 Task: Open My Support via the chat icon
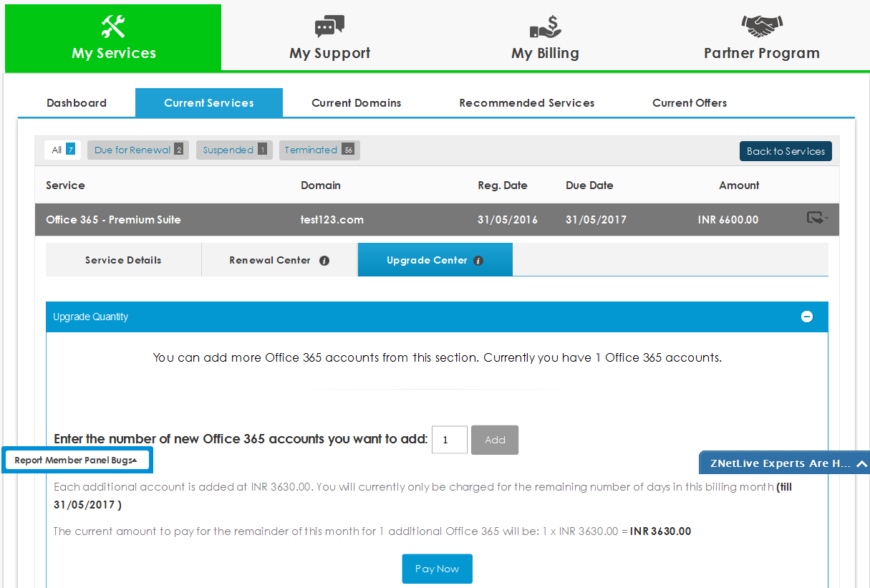click(329, 25)
